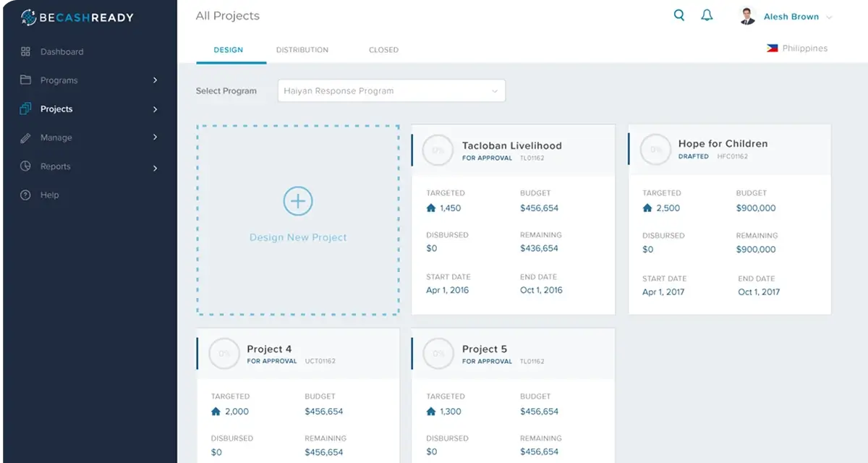Click the search magnifier icon
The height and width of the screenshot is (463, 868).
[x=678, y=15]
